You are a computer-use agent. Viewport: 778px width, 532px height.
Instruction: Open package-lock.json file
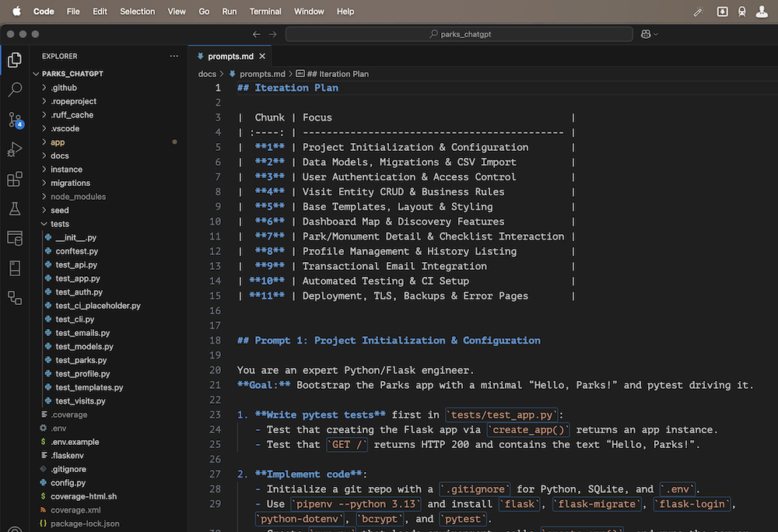[x=85, y=523]
